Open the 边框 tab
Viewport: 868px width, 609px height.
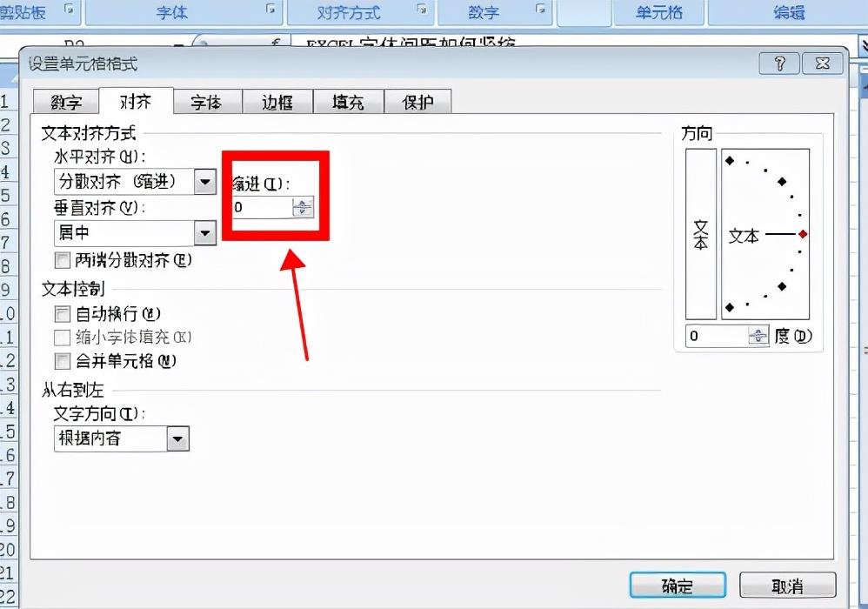pos(277,102)
